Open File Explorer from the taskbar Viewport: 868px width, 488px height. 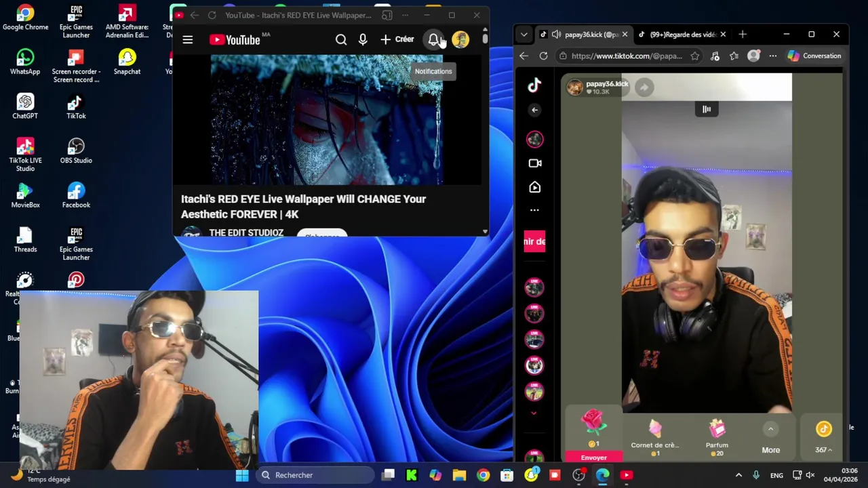coord(459,475)
